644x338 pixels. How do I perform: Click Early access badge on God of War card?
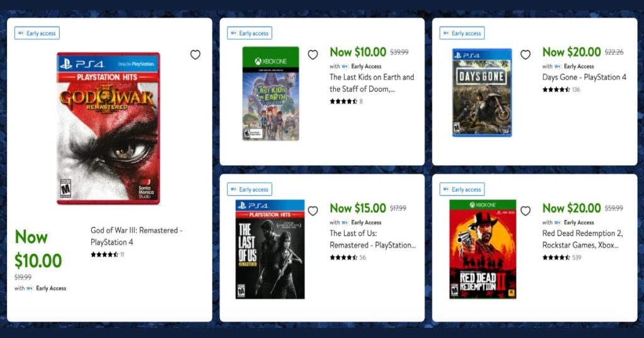click(37, 33)
